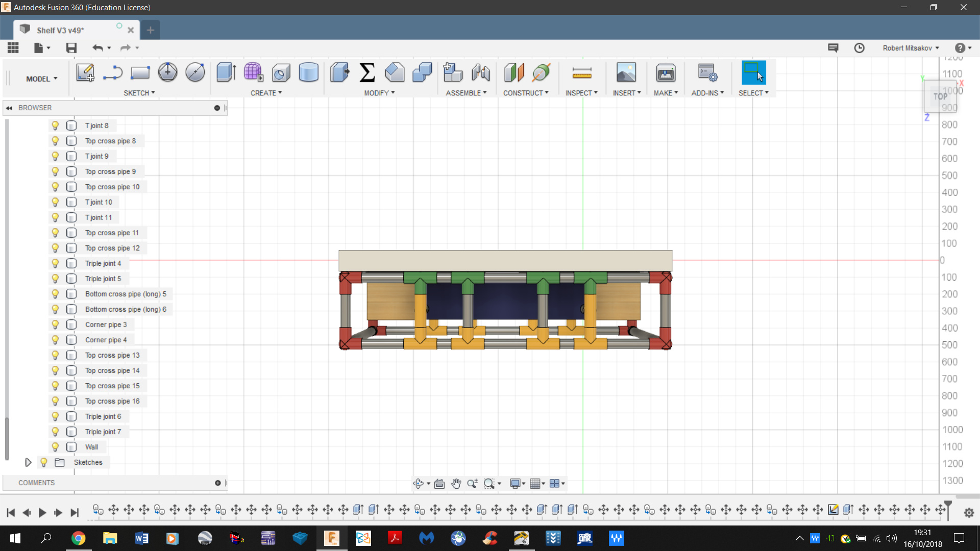Select Axis Through Cylinder construct tool
Screen dimensions: 980x551
pos(541,72)
